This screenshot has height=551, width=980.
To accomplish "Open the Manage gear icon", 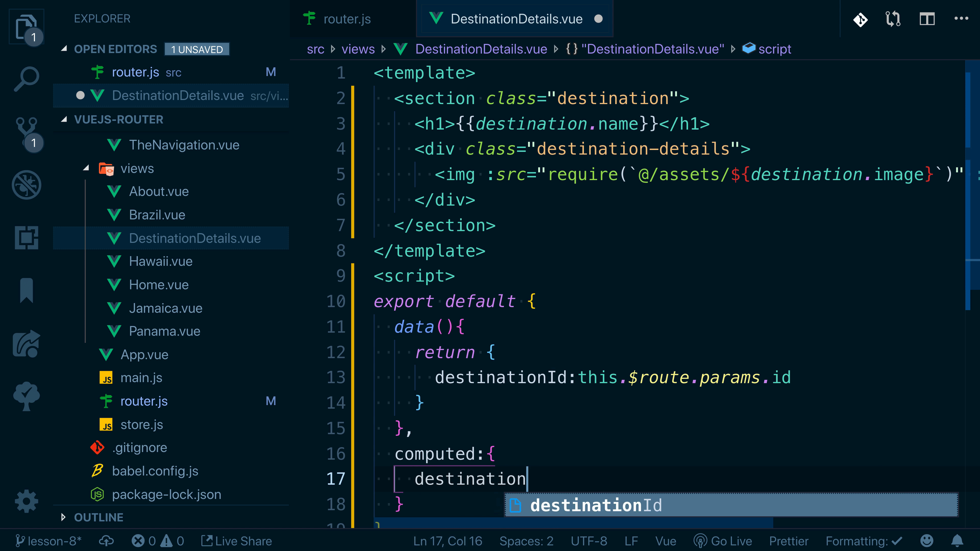I will [x=26, y=501].
